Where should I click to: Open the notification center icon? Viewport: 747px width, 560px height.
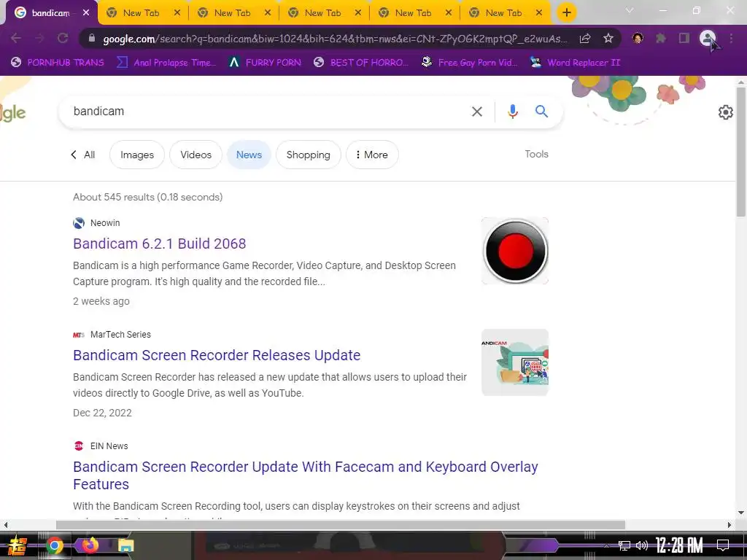pyautogui.click(x=723, y=545)
